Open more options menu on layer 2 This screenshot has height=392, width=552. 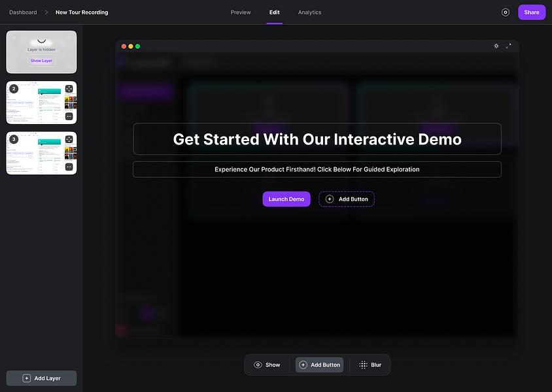(x=69, y=116)
